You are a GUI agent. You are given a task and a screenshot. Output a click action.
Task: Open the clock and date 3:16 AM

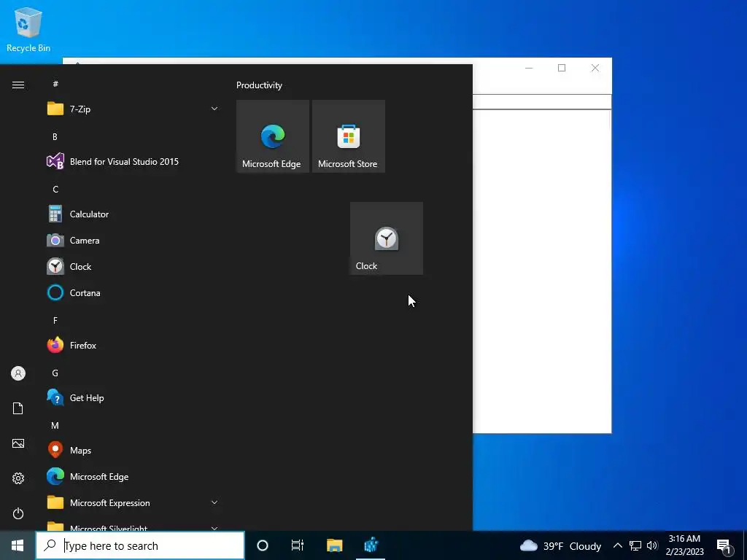[x=684, y=545]
